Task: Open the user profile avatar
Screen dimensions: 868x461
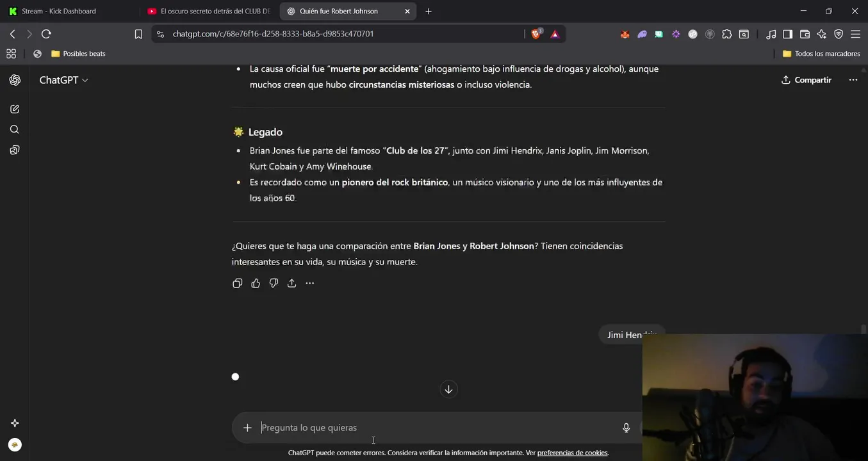Action: 15,444
